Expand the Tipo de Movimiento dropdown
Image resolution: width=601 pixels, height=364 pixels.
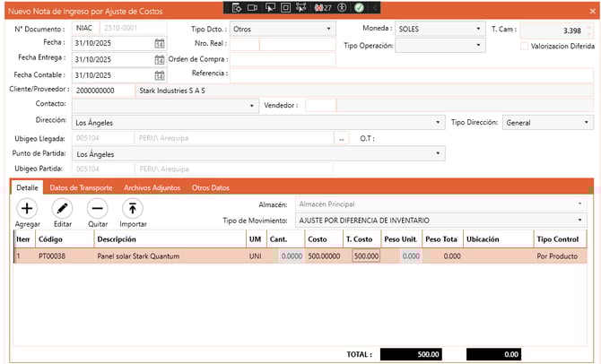click(580, 220)
